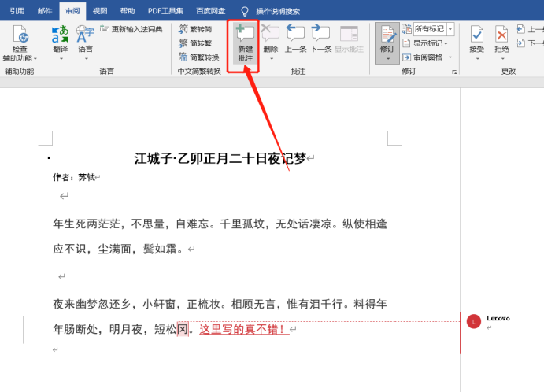Image resolution: width=544 pixels, height=392 pixels.
Task: Click the 显示批注 show comments icon
Action: coord(349,34)
